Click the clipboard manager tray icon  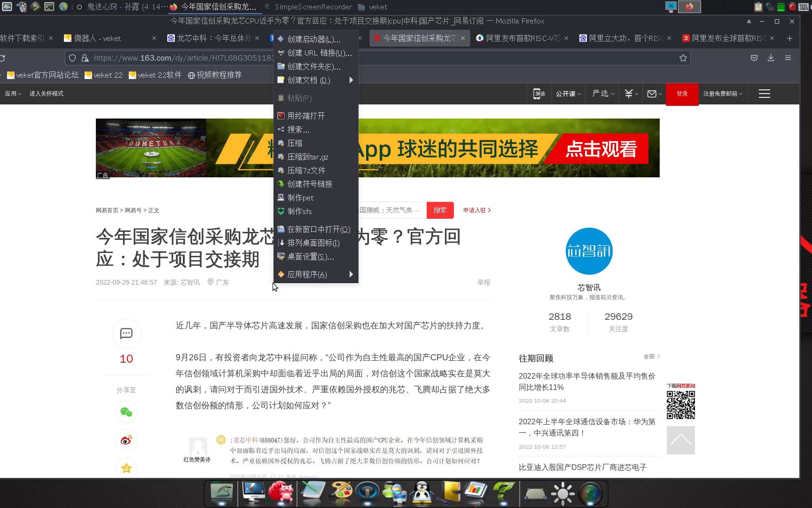click(758, 7)
